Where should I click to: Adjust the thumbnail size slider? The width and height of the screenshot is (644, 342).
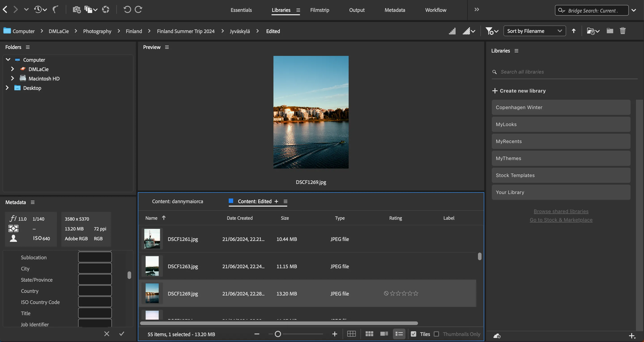(x=277, y=334)
